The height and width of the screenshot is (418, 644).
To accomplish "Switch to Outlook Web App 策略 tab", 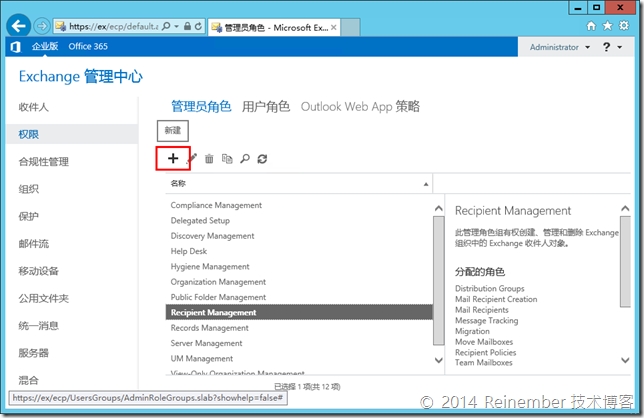I will [360, 107].
